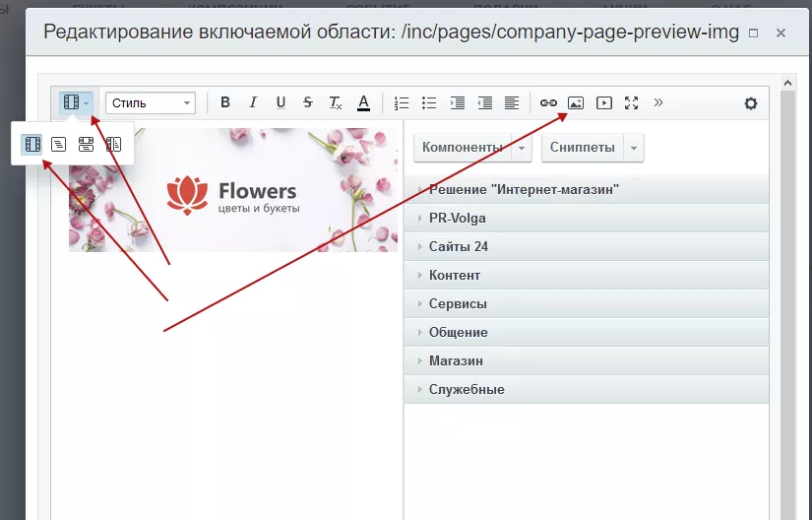Viewport: 812px width, 520px height.
Task: Expand the Служебные section
Action: click(x=587, y=389)
